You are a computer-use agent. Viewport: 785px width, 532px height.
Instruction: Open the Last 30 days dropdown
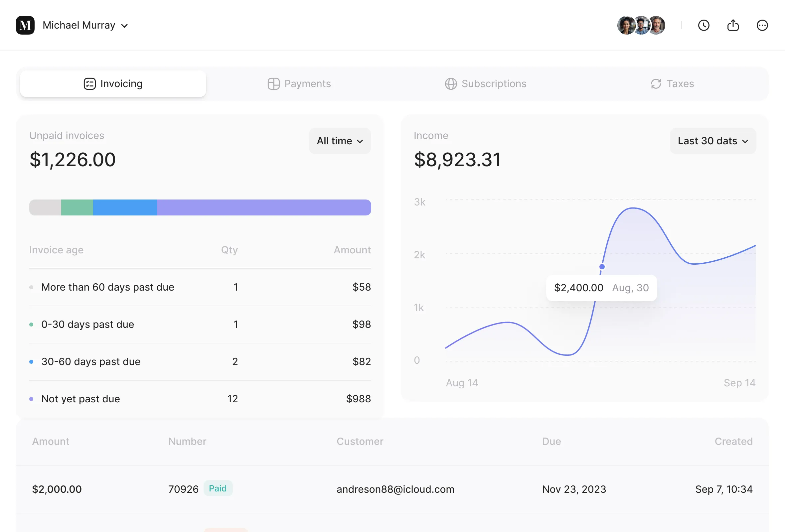coord(713,141)
